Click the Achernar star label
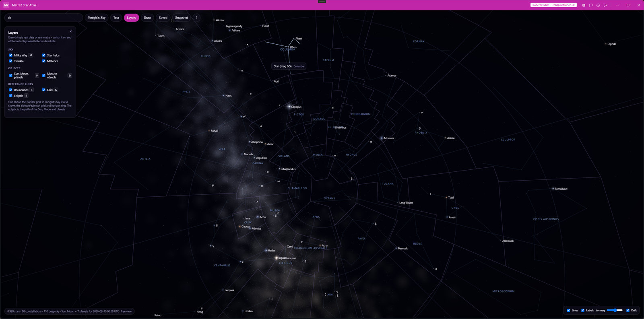This screenshot has height=319, width=644. pyautogui.click(x=389, y=138)
